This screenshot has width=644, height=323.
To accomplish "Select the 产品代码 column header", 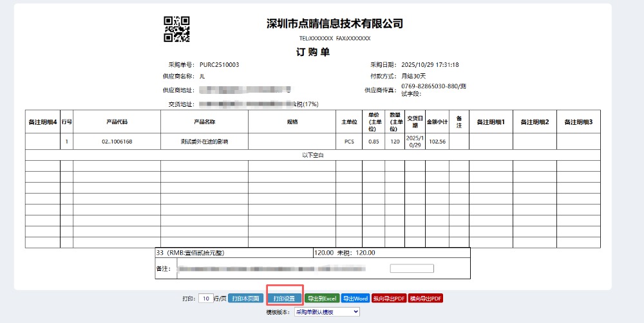I will point(117,122).
